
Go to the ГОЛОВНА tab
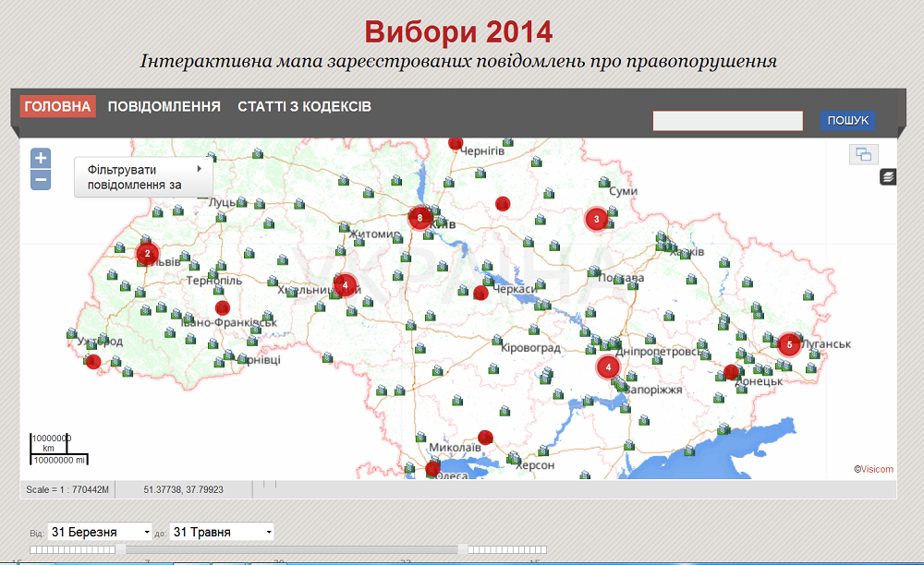tap(58, 107)
